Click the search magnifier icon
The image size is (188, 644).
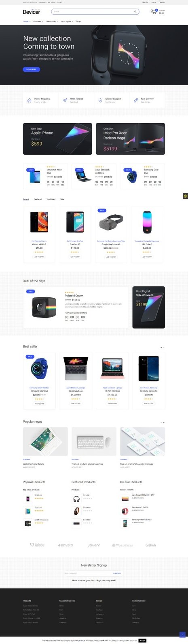tap(135, 12)
